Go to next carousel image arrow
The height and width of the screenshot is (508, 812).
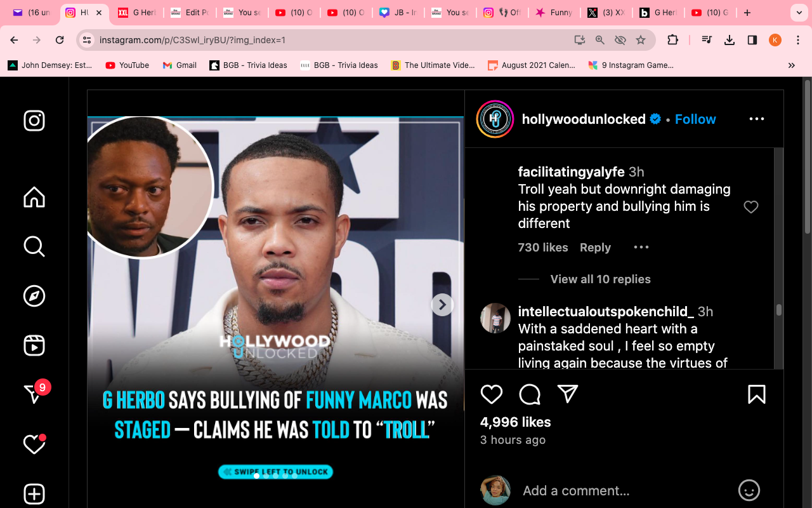(x=442, y=305)
